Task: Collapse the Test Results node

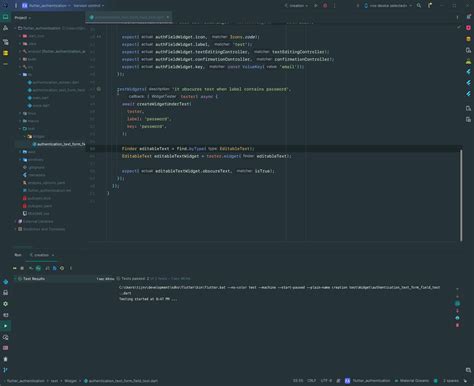Action: [x=15, y=278]
